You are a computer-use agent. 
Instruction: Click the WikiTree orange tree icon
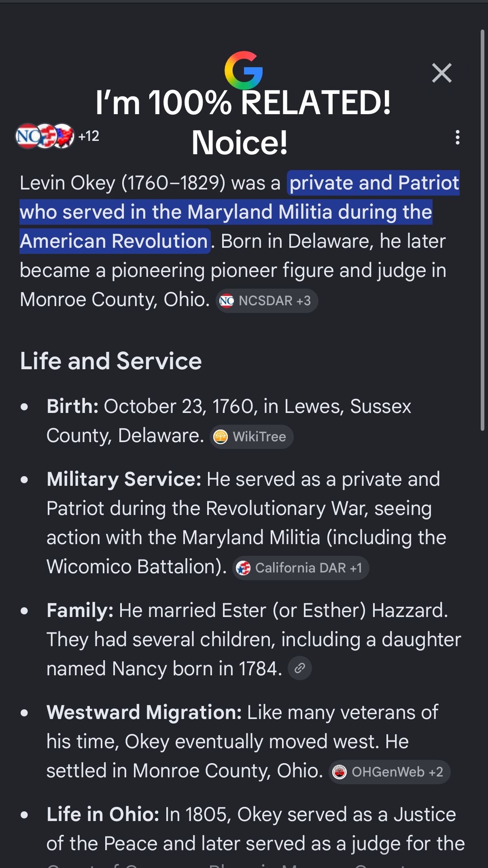[x=221, y=437]
